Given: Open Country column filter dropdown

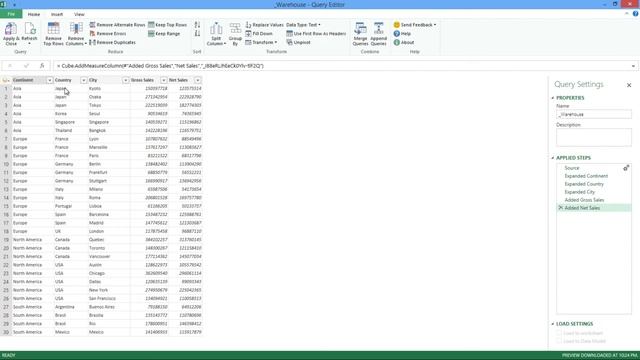Looking at the screenshot, I should [83, 80].
